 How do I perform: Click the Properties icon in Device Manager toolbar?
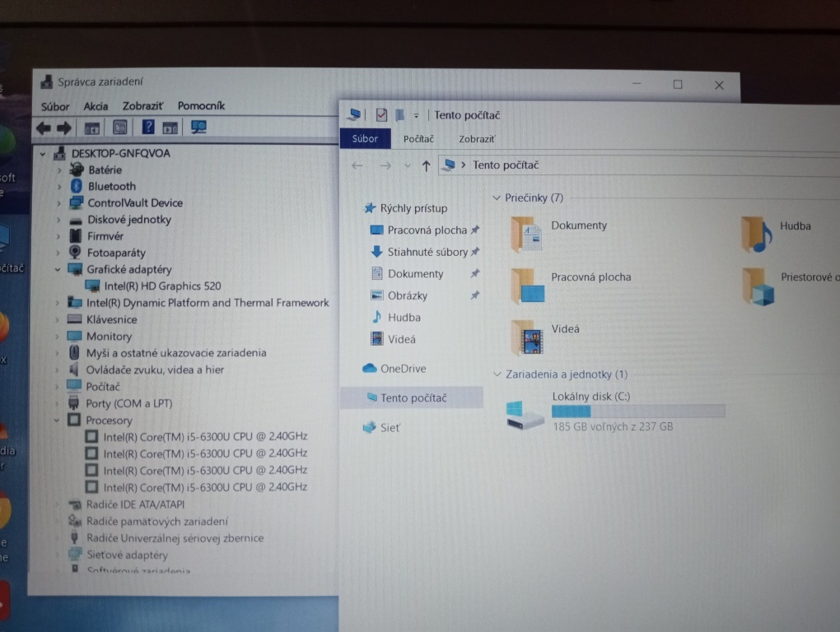click(120, 127)
